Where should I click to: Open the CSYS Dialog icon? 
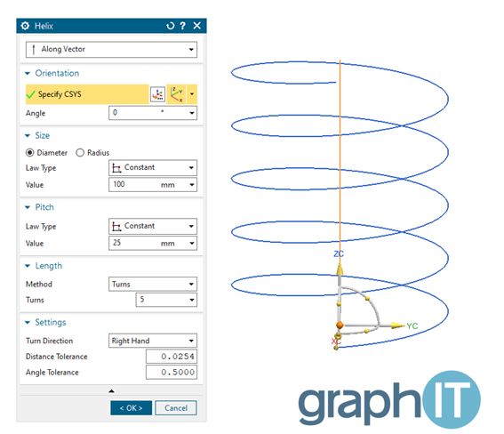pyautogui.click(x=157, y=94)
